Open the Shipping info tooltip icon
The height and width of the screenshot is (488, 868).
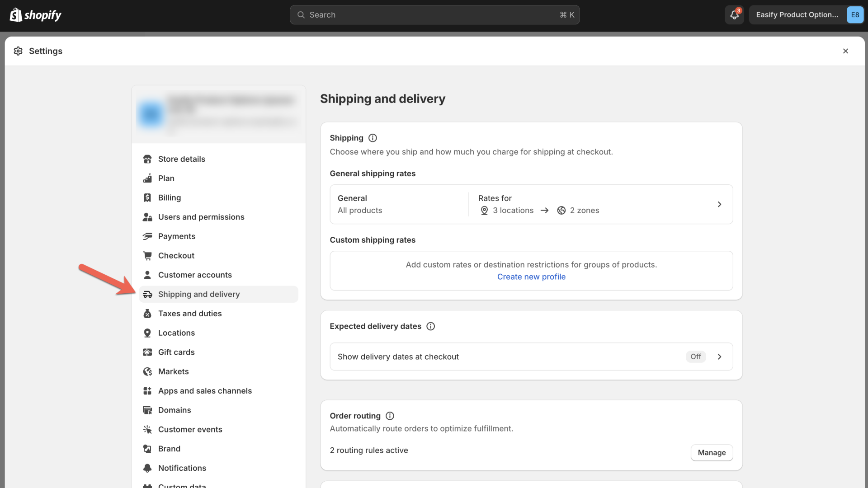[373, 138]
